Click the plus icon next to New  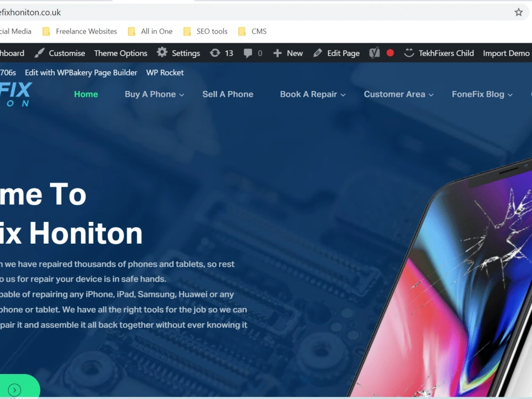[277, 53]
